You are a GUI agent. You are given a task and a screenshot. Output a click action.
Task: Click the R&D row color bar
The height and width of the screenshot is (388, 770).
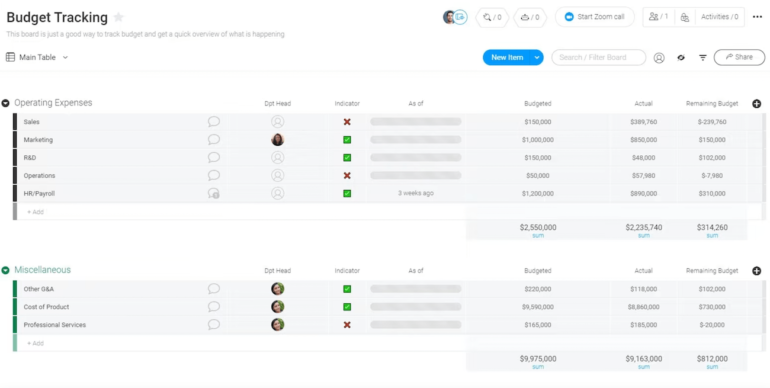[x=15, y=158]
